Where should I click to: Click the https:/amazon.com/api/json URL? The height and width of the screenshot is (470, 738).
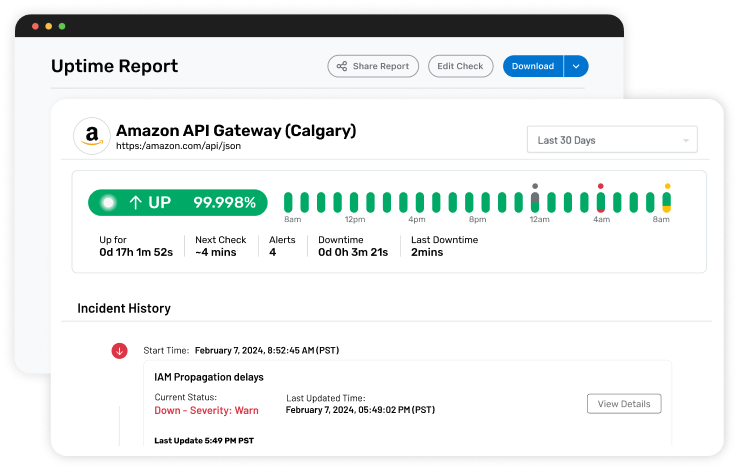pyautogui.click(x=178, y=146)
